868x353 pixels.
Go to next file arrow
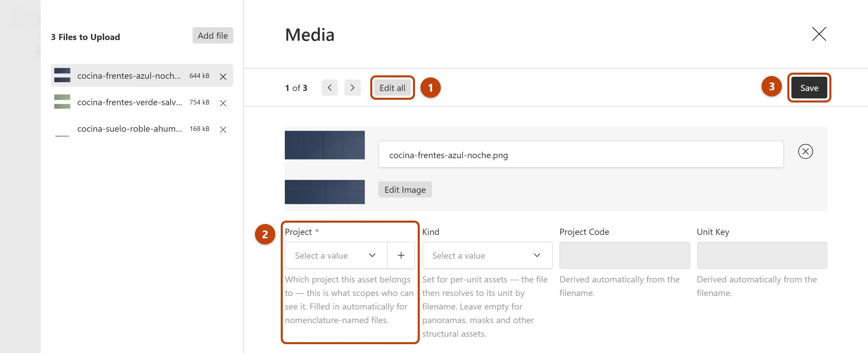[353, 88]
